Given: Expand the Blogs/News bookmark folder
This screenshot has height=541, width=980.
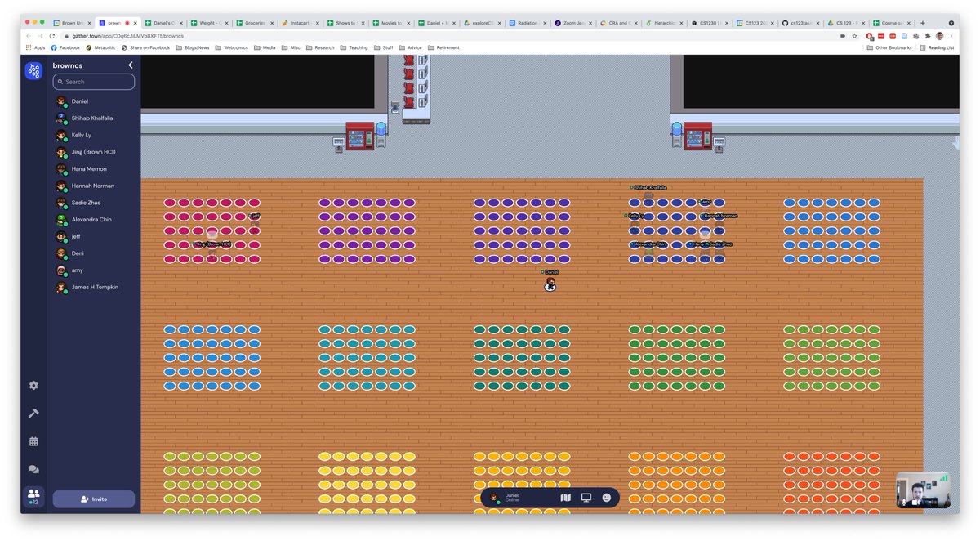Looking at the screenshot, I should click(x=194, y=47).
